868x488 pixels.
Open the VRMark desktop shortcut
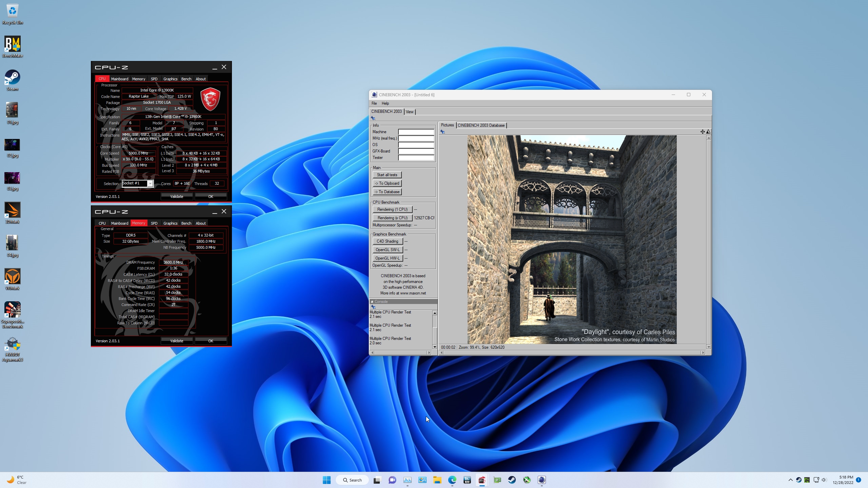[13, 279]
